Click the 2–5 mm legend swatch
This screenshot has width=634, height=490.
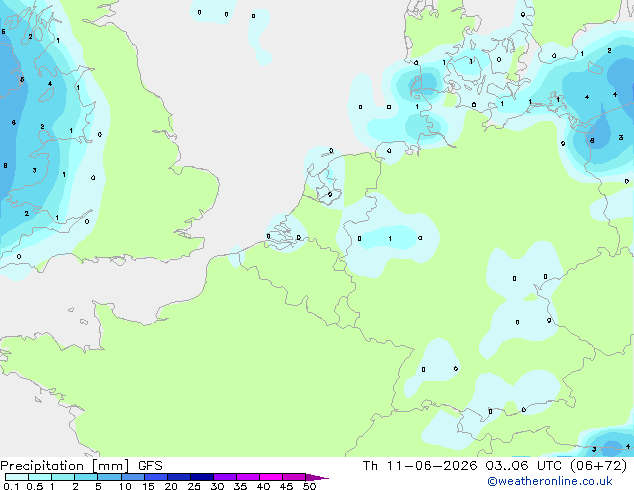coord(86,477)
